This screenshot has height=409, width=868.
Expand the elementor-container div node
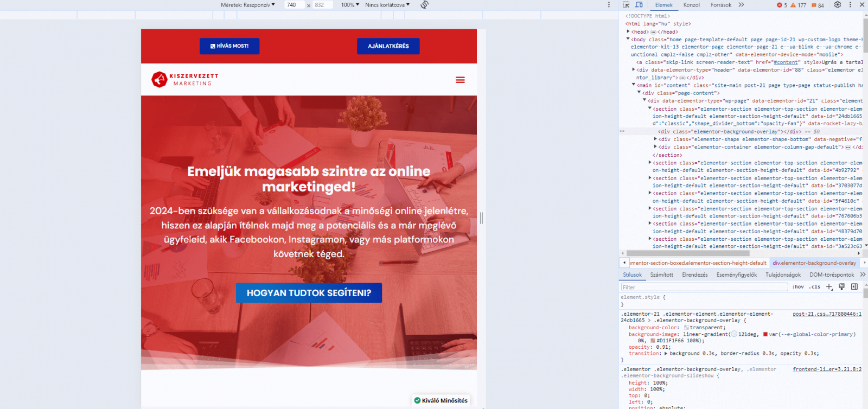click(x=655, y=146)
